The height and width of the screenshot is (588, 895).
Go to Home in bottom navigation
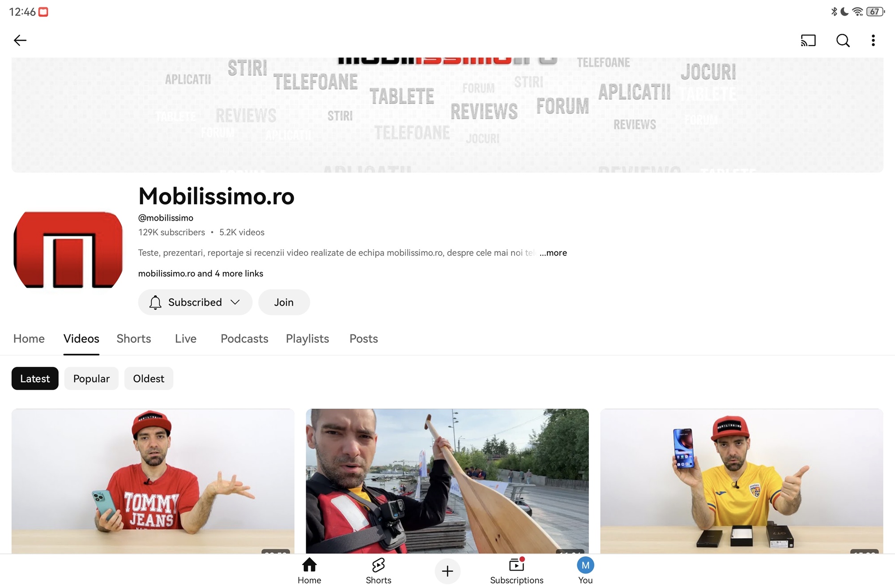[309, 571]
